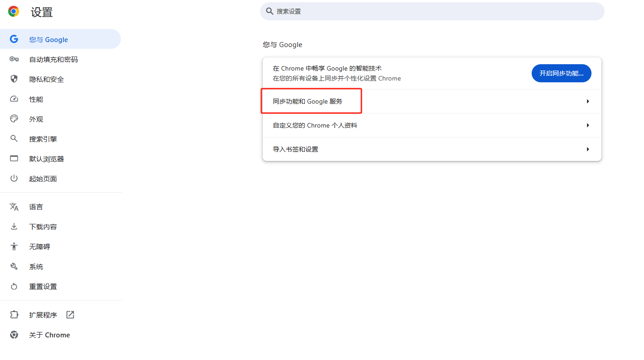Focus the 搜索设置 search field
This screenshot has height=360, width=644.
(432, 11)
